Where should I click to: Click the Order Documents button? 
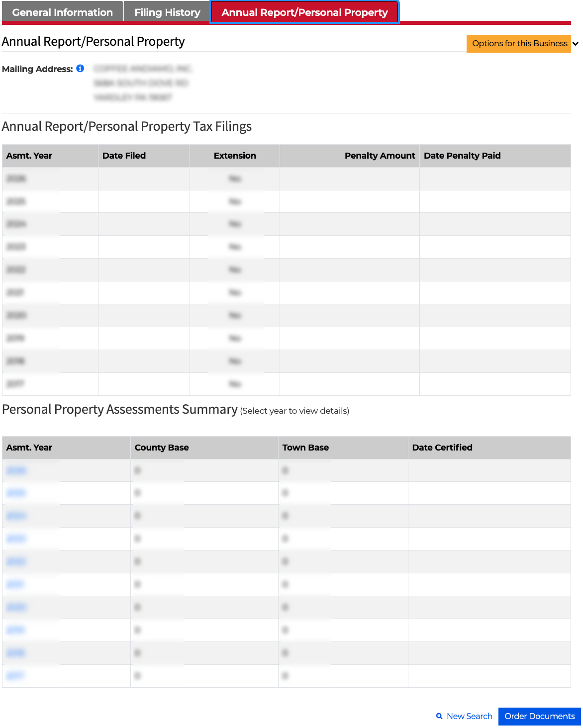pos(540,716)
